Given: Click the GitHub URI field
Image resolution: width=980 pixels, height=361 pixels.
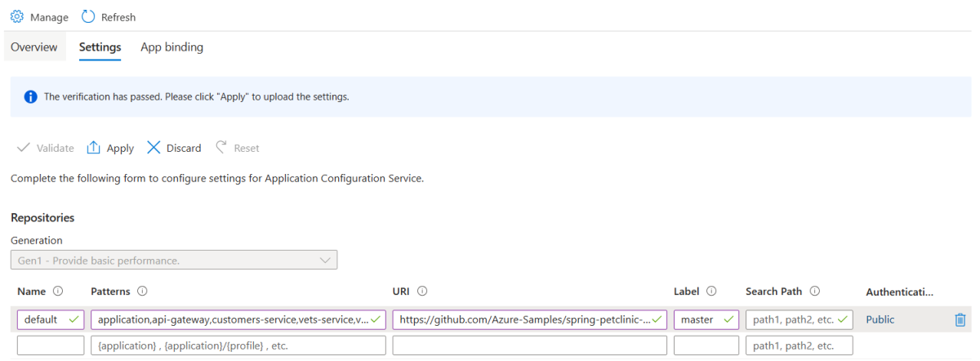Looking at the screenshot, I should [x=523, y=320].
